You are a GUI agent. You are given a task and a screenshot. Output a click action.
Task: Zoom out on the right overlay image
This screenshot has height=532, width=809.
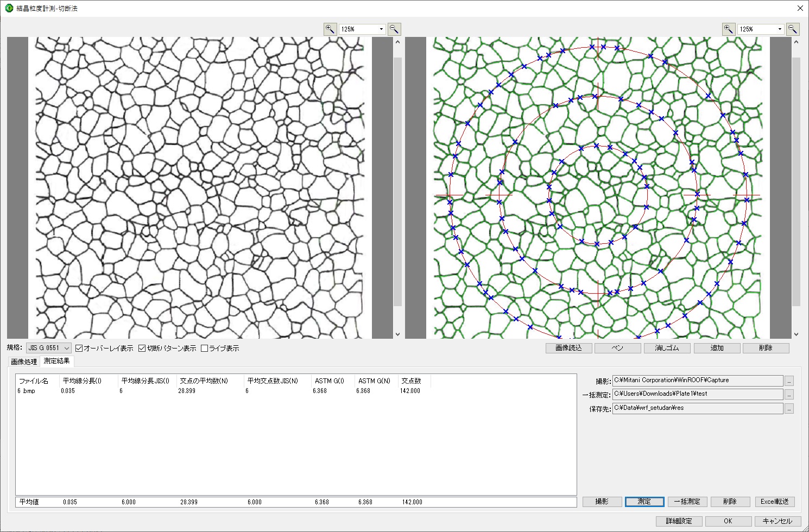click(x=793, y=29)
